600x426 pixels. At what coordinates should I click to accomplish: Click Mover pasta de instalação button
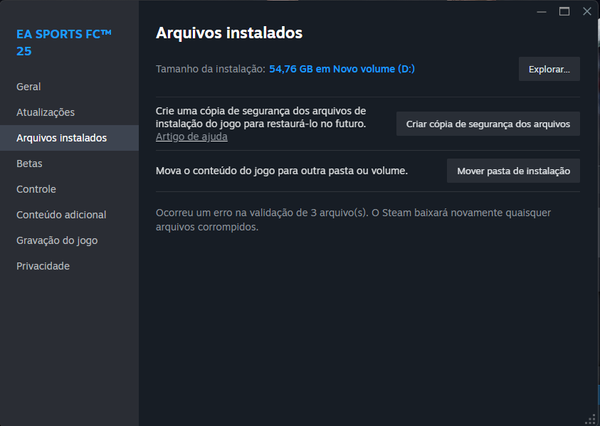coord(513,171)
